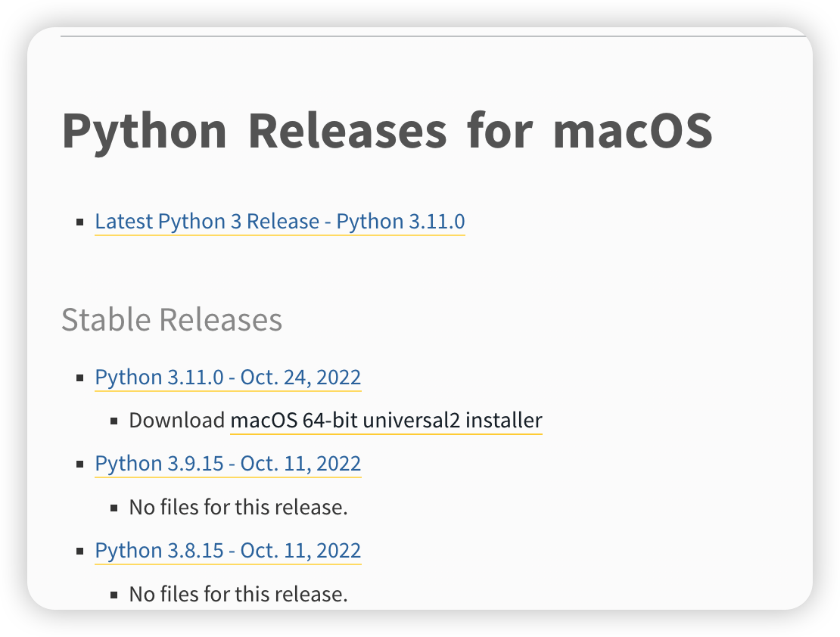Click the sub-bullet under the Python 3.9.15 entry
Viewport: 840px width, 637px height.
[114, 508]
